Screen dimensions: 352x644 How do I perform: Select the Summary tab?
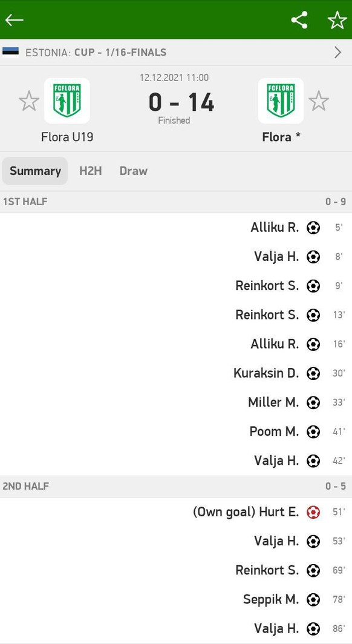point(35,171)
